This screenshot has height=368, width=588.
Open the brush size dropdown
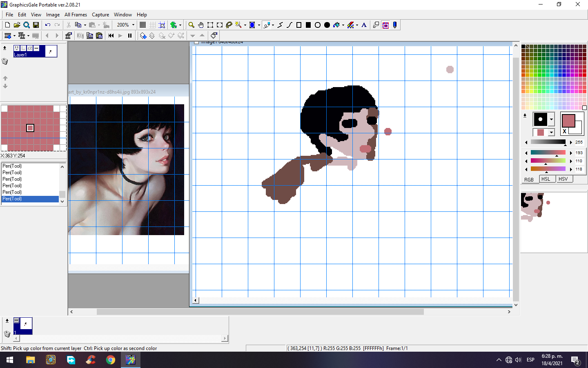(x=551, y=119)
